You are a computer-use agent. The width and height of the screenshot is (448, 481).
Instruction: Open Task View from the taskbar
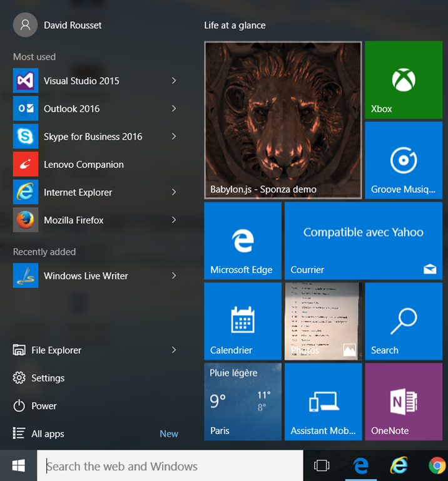point(322,466)
